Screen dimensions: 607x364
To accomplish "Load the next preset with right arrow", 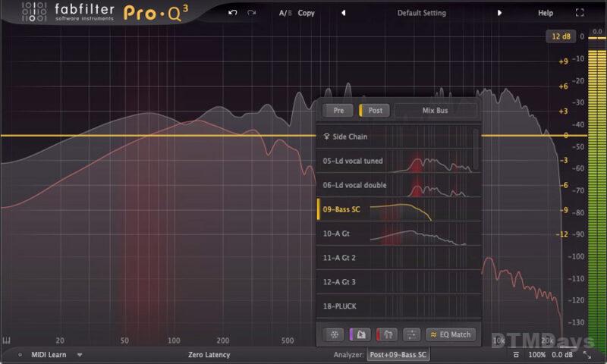I will click(x=499, y=13).
